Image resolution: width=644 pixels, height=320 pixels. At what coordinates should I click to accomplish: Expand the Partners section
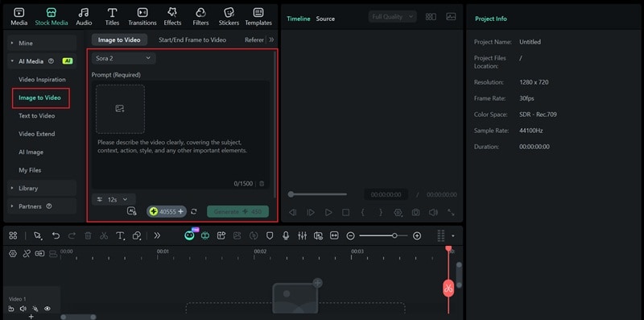(42, 206)
